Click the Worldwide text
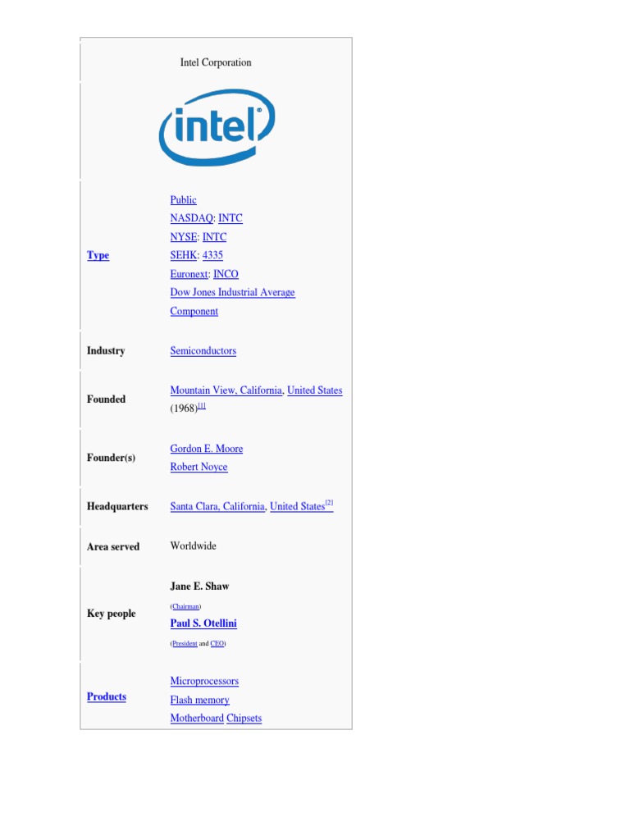This screenshot has width=630, height=840. 194,546
